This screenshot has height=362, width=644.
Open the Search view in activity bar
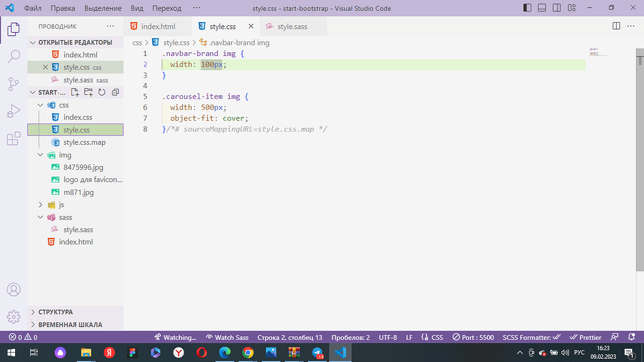click(13, 57)
